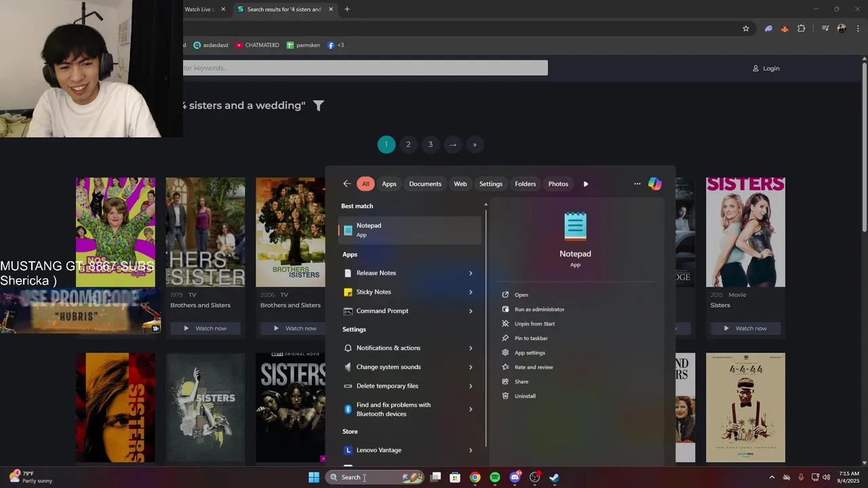Click the large Notepad icon in the preview pane
Screen dimensions: 868x488
point(575,226)
